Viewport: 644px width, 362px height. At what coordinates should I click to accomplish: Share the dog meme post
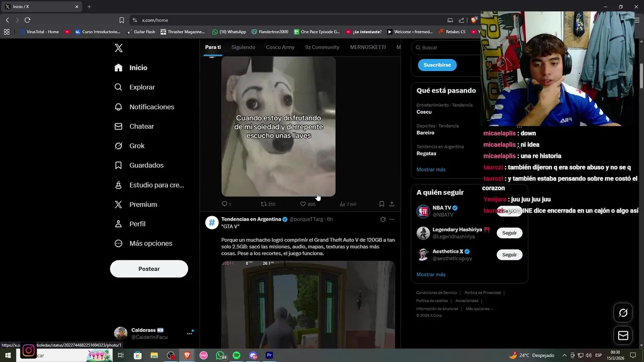(x=391, y=204)
